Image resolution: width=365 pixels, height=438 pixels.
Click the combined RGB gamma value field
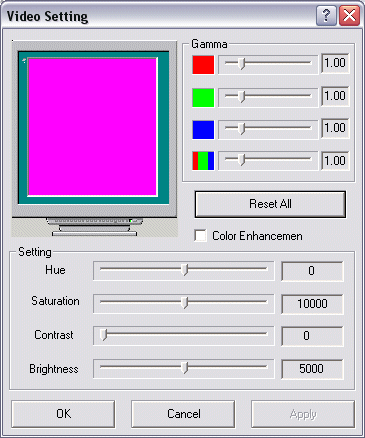pyautogui.click(x=335, y=161)
